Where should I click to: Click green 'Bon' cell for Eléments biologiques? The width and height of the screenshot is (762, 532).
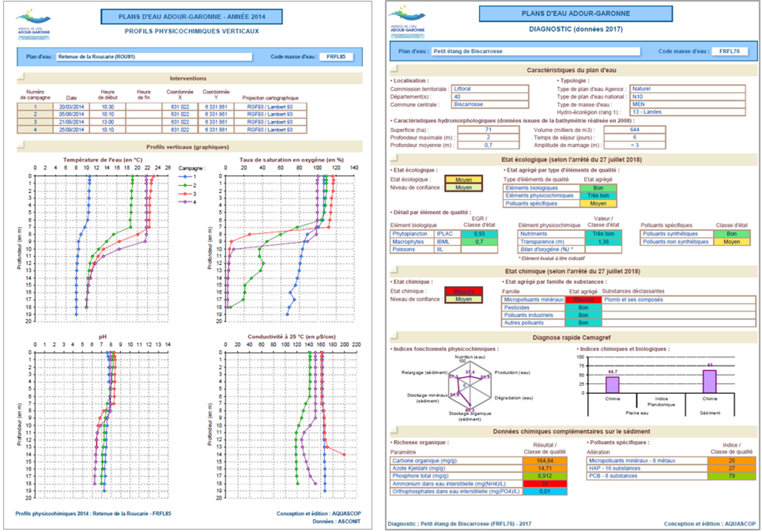click(x=598, y=188)
